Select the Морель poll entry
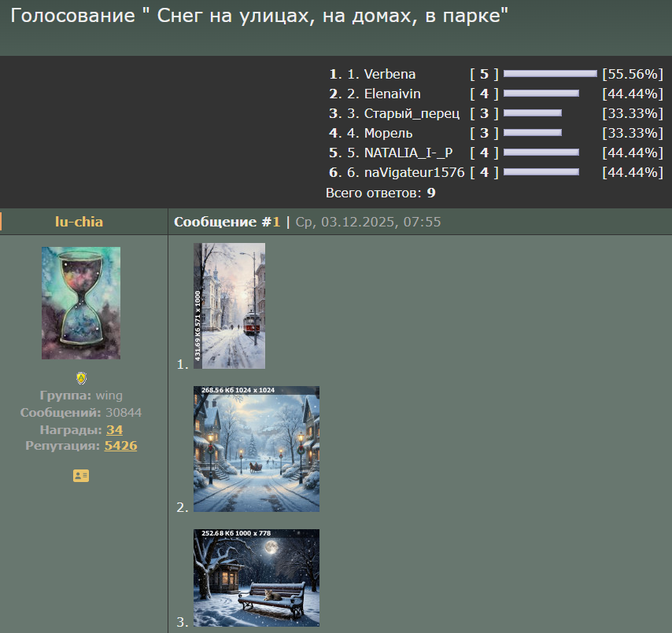The width and height of the screenshot is (672, 633). pyautogui.click(x=388, y=133)
